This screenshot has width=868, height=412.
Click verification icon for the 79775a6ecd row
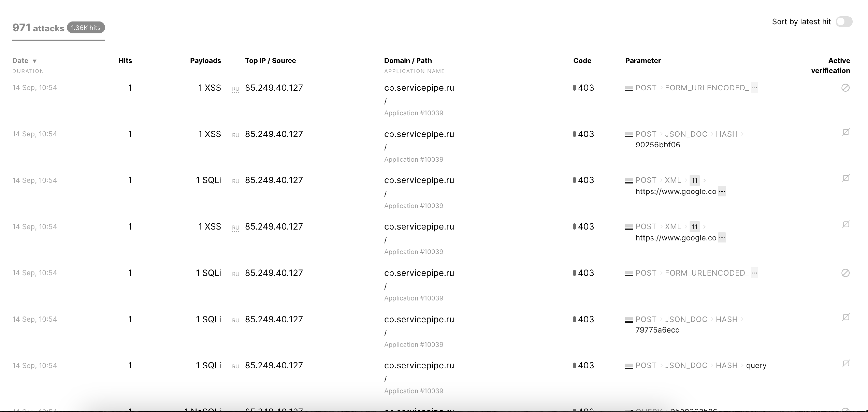[x=845, y=317]
